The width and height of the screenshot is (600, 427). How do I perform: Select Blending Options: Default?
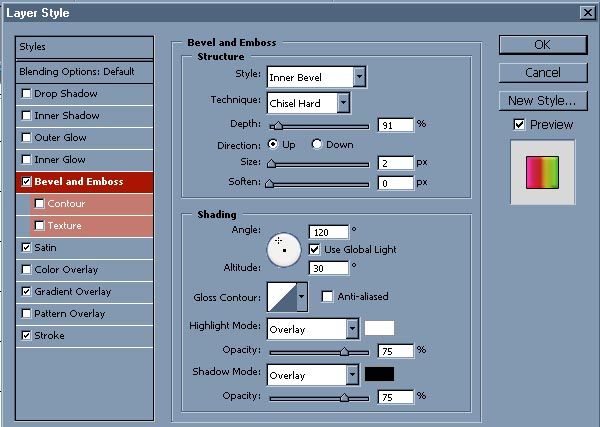click(x=85, y=72)
